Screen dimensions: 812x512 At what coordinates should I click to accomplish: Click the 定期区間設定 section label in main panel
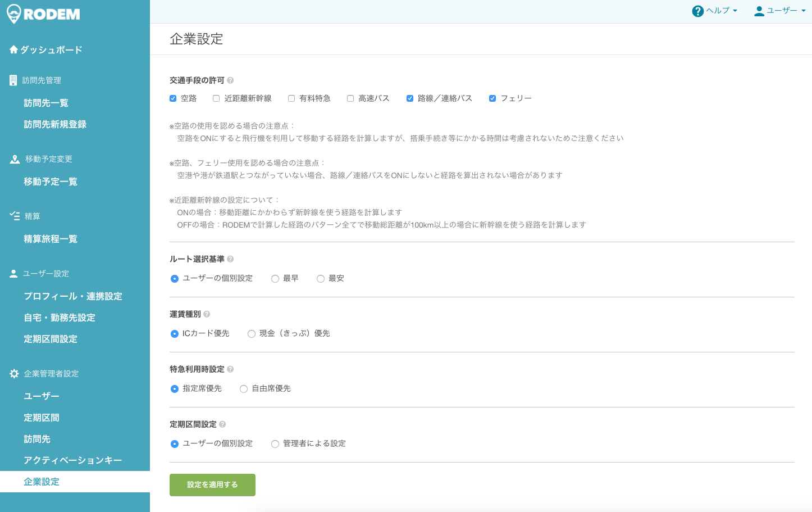(193, 424)
